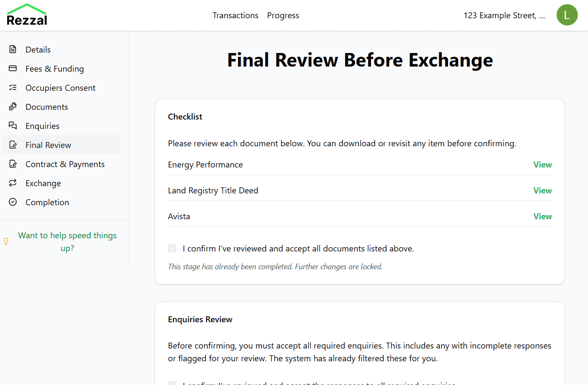Image resolution: width=588 pixels, height=385 pixels.
Task: Open the Avista document viewer
Action: [x=543, y=216]
